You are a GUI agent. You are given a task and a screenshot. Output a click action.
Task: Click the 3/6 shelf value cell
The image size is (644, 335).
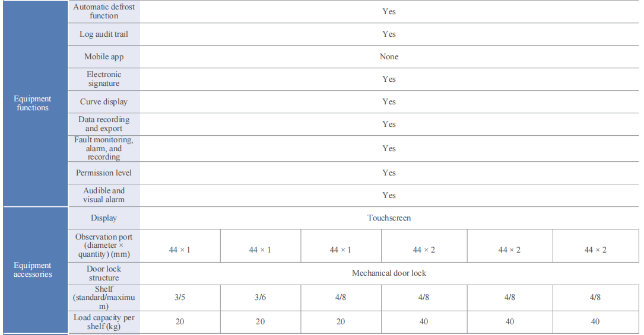[x=260, y=298]
